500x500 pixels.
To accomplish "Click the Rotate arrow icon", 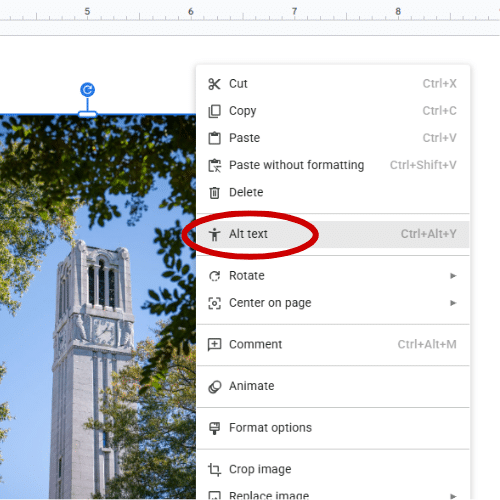I will [214, 276].
